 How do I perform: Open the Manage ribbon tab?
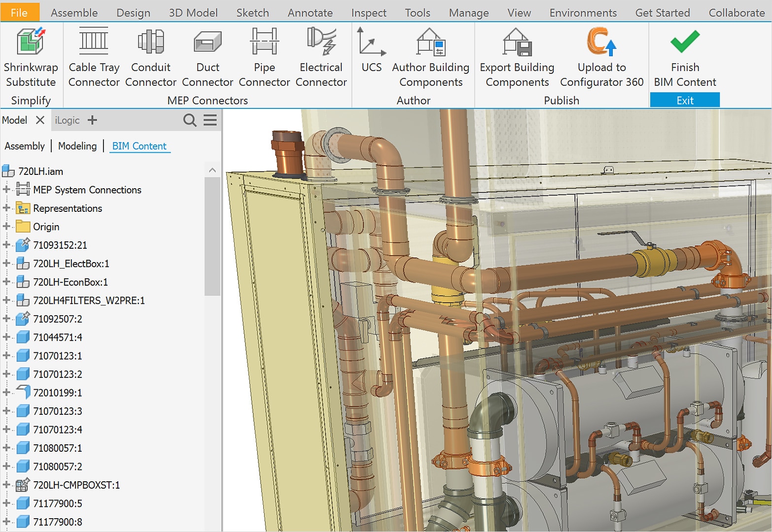coord(469,13)
